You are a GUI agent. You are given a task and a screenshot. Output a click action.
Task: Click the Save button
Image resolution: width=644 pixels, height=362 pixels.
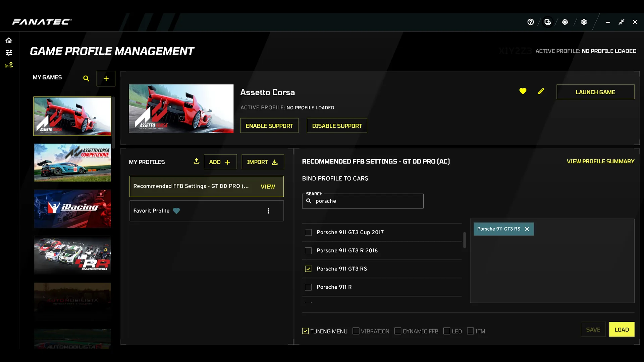[593, 329]
